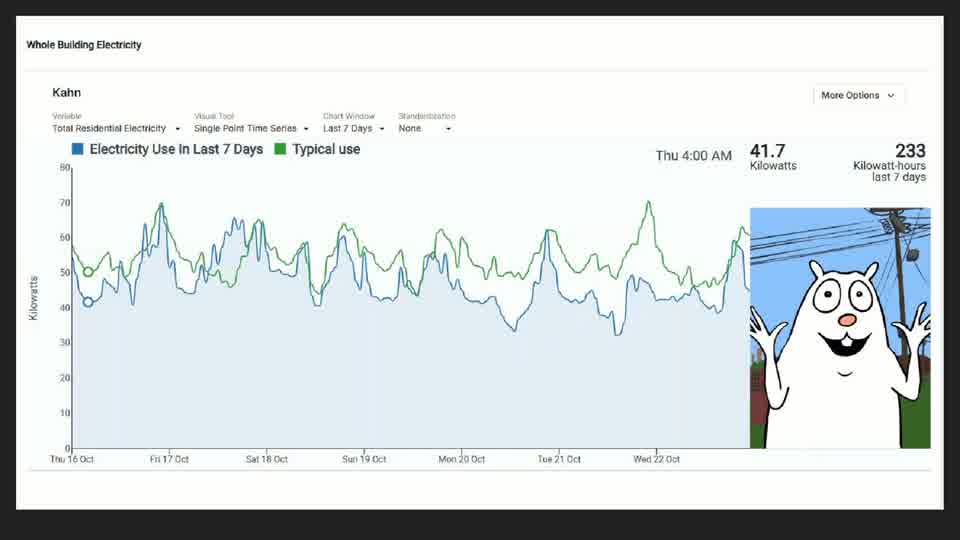Screen dimensions: 960x540
Task: Click the Mon 20 Oct axis label
Action: [461, 459]
